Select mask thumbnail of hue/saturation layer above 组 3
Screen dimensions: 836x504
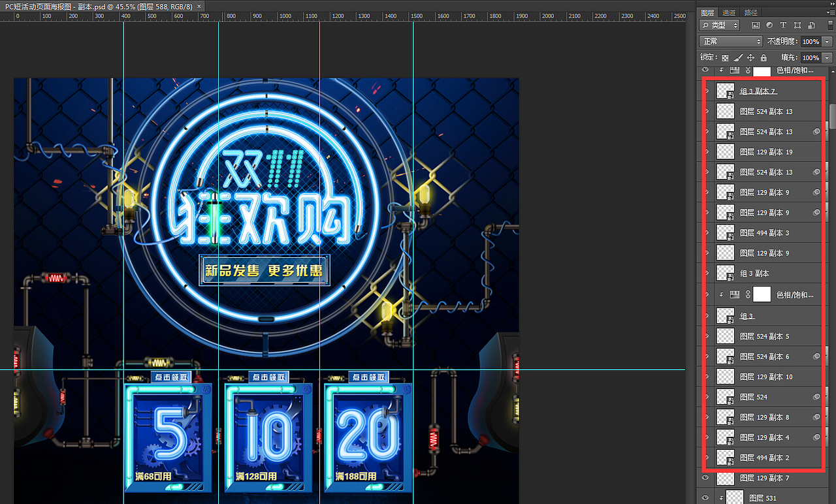click(762, 294)
